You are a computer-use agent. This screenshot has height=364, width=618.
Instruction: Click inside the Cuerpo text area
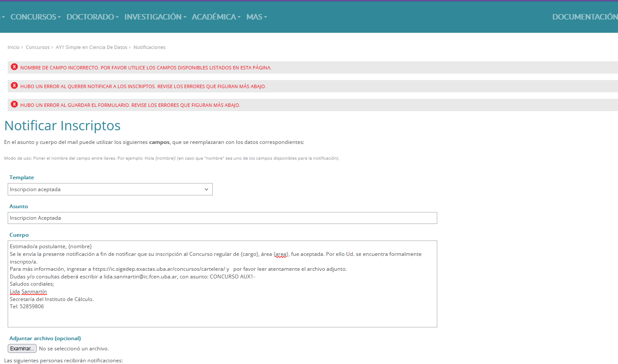coord(222,284)
